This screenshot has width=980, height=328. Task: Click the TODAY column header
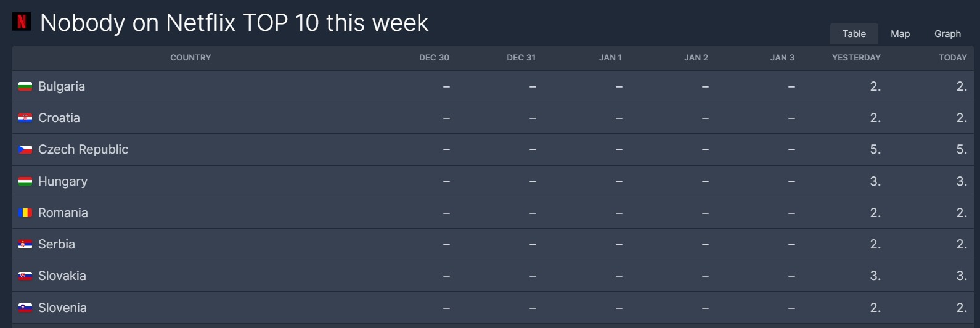coord(953,57)
